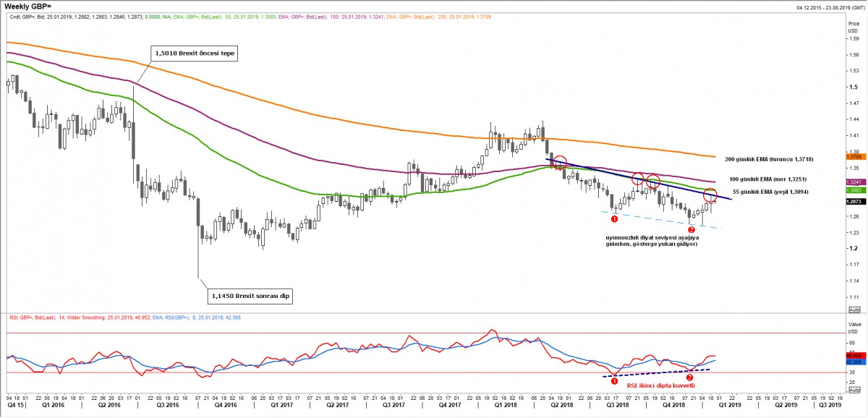Screen dimensions: 868x418
Task: Click the red 46.952 RSI value tag
Action: (853, 355)
